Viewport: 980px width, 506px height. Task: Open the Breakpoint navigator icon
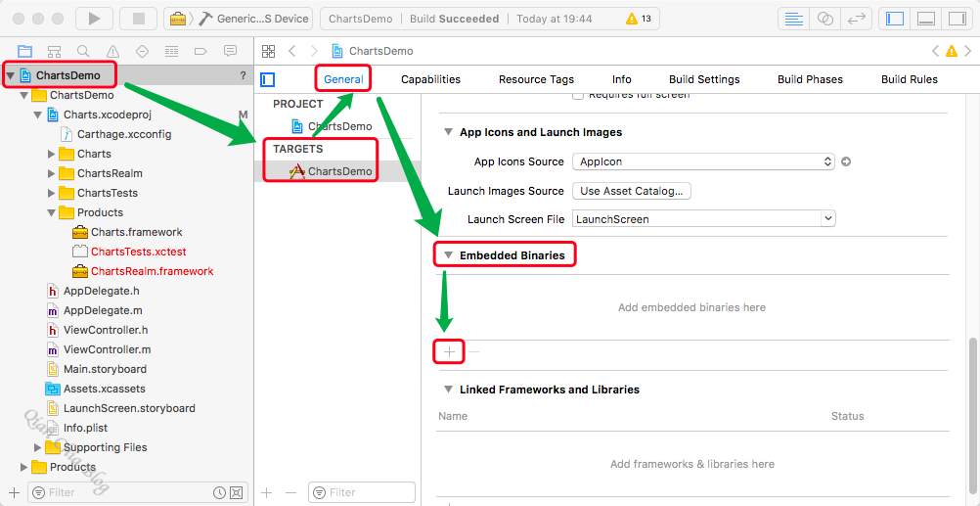click(x=200, y=51)
